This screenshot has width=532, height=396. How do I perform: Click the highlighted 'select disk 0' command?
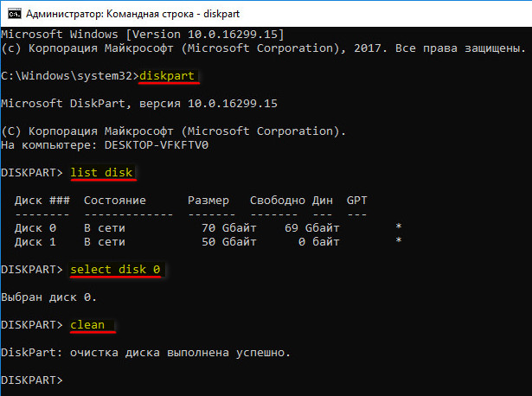115,270
